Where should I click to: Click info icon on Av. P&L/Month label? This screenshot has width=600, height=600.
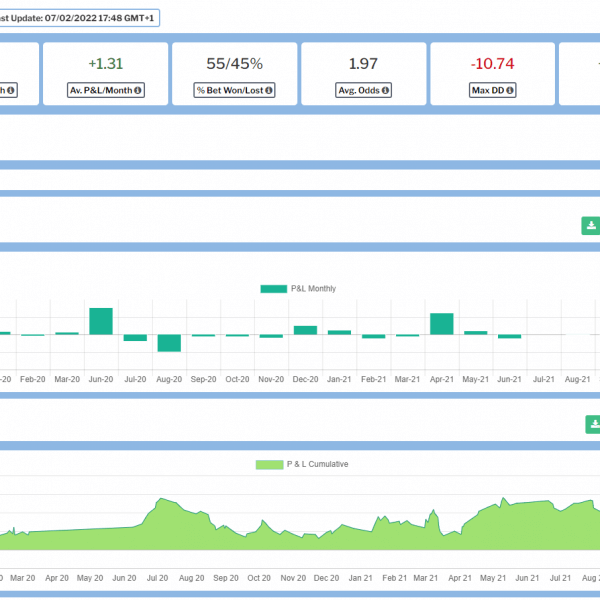[x=137, y=90]
